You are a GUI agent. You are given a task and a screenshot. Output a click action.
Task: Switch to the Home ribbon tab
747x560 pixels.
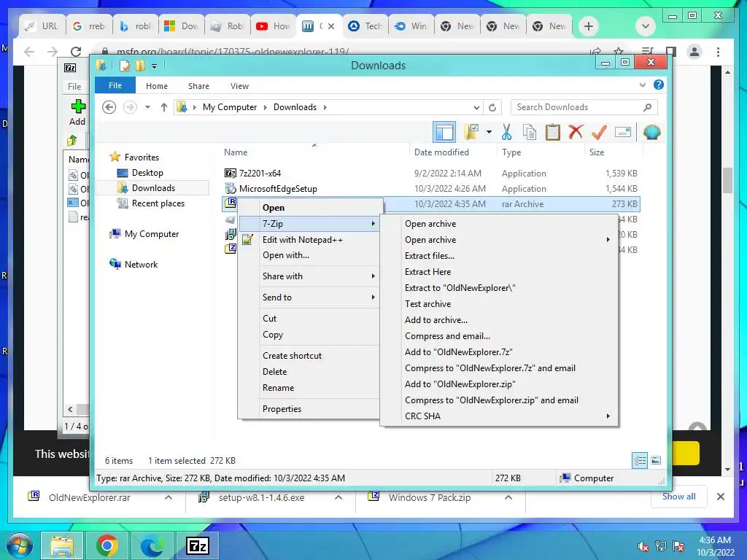157,86
